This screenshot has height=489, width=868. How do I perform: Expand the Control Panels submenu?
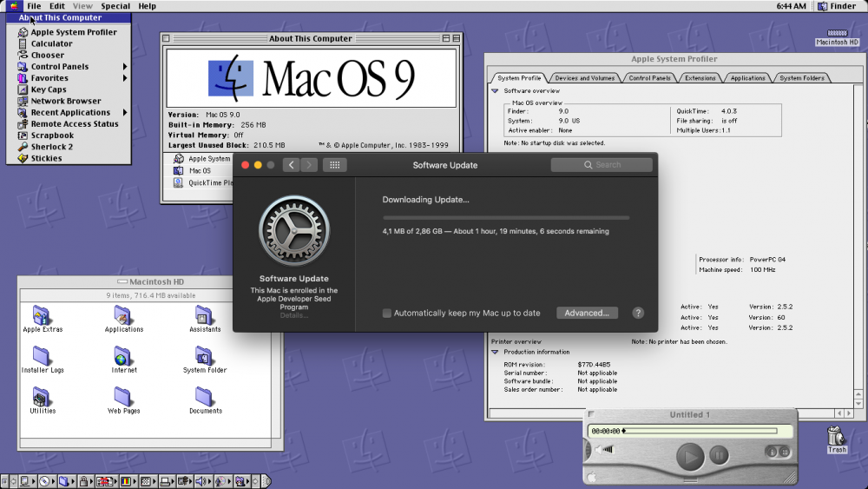(x=69, y=67)
